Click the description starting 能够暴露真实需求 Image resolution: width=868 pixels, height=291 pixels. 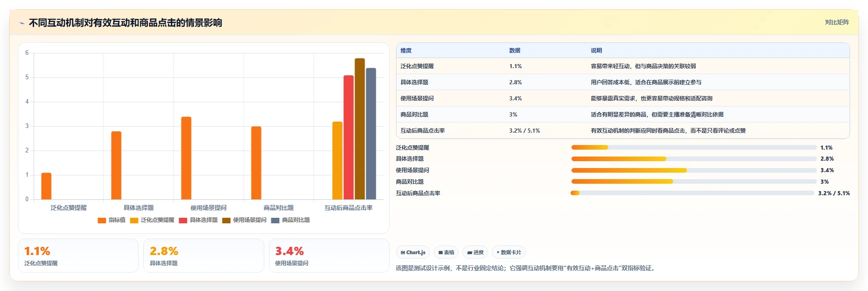click(652, 99)
